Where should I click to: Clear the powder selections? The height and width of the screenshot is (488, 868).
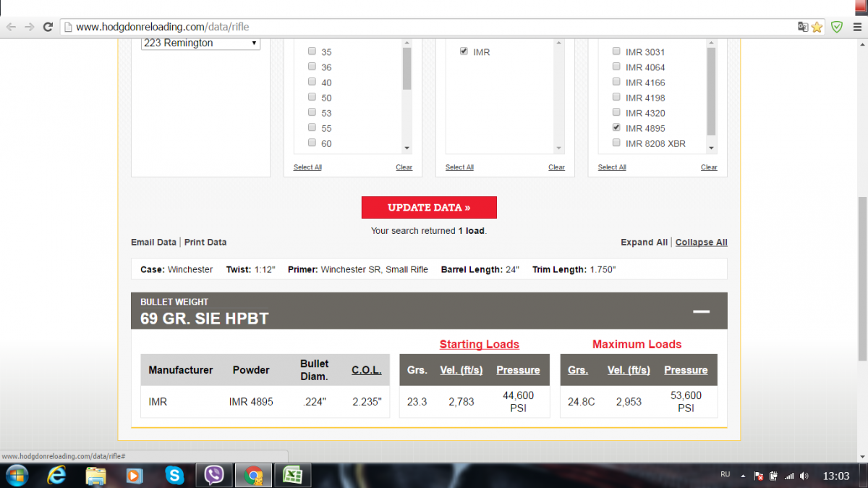point(709,167)
